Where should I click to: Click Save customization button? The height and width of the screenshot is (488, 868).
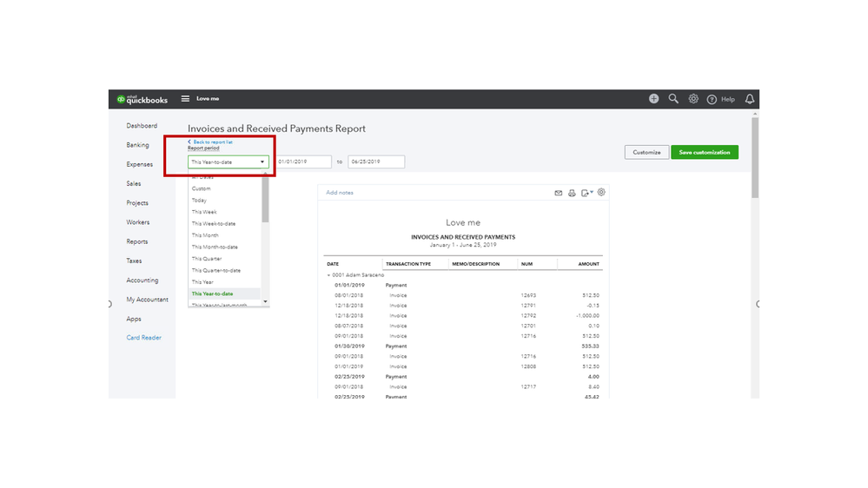(704, 152)
